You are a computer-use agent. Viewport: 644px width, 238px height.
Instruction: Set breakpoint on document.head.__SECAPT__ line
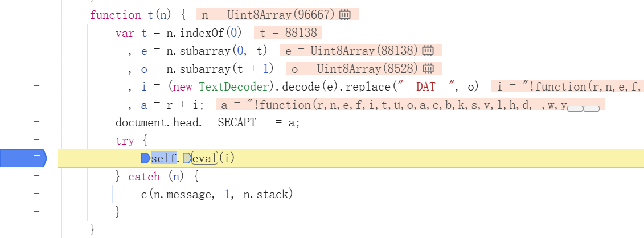[36, 122]
